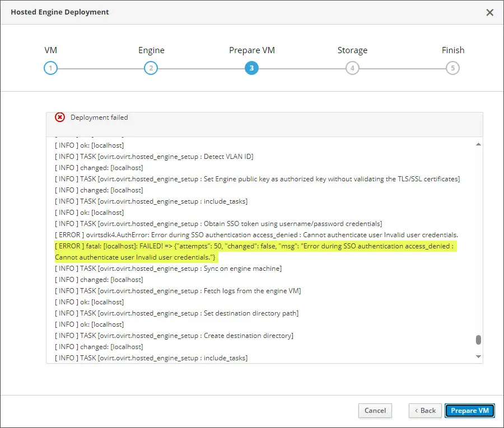This screenshot has width=504, height=428.
Task: Click the log scrollbar down arrow
Action: pos(478,356)
